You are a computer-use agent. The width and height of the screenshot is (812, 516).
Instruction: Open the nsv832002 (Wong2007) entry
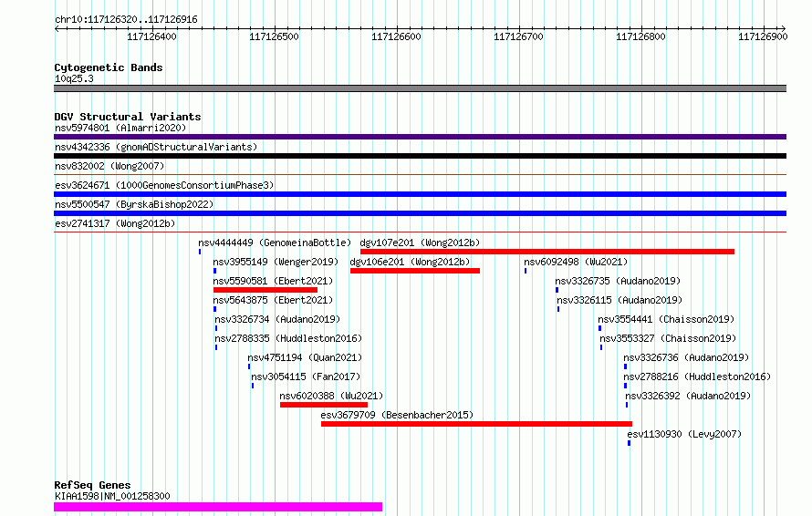109,166
